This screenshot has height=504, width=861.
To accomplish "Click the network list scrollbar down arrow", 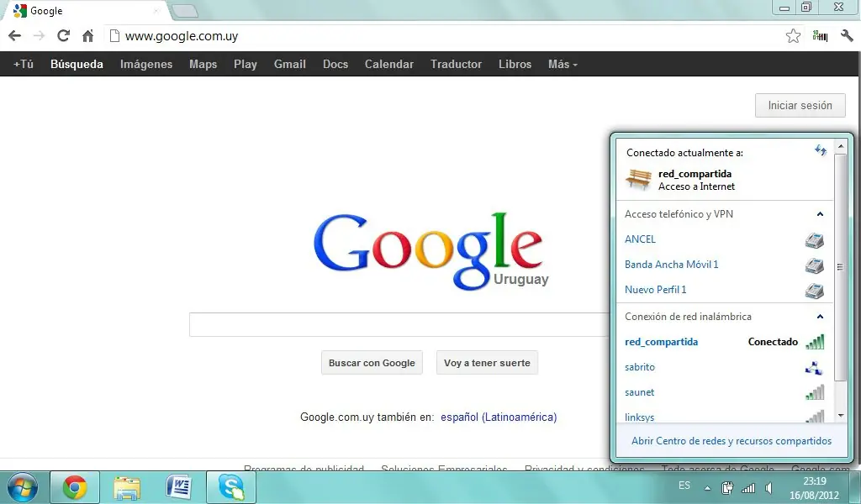I will 841,417.
